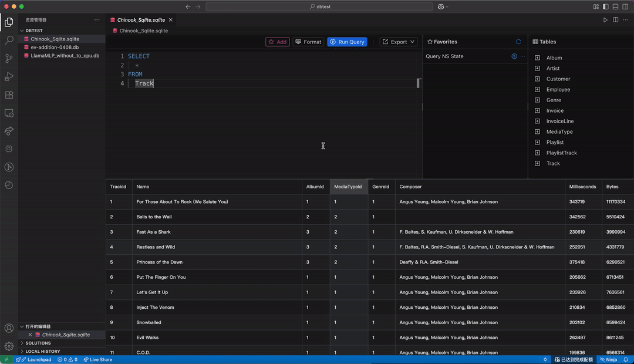The height and width of the screenshot is (364, 634).
Task: Open the Search view icon
Action: click(x=9, y=40)
